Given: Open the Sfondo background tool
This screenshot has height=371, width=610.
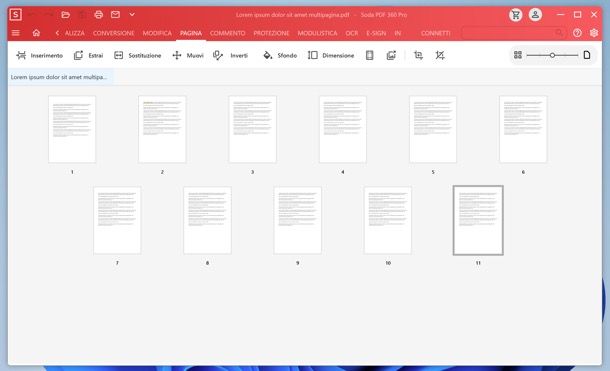Looking at the screenshot, I should 280,56.
